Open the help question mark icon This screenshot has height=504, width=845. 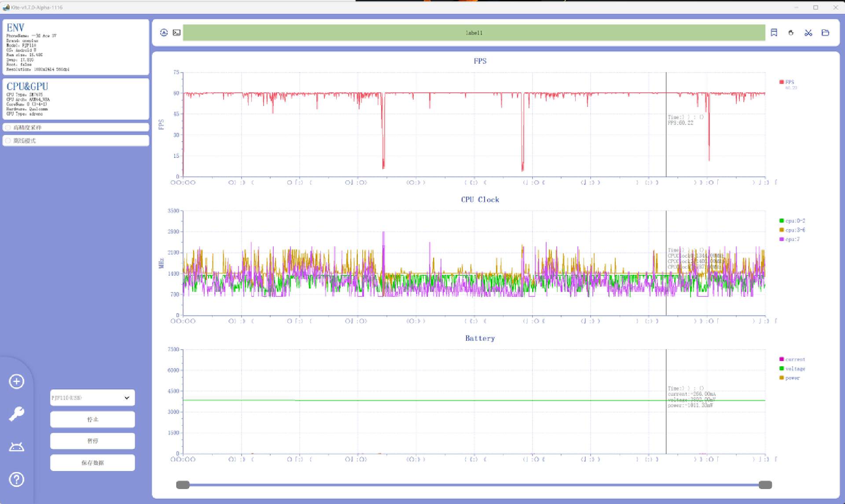coord(17,479)
